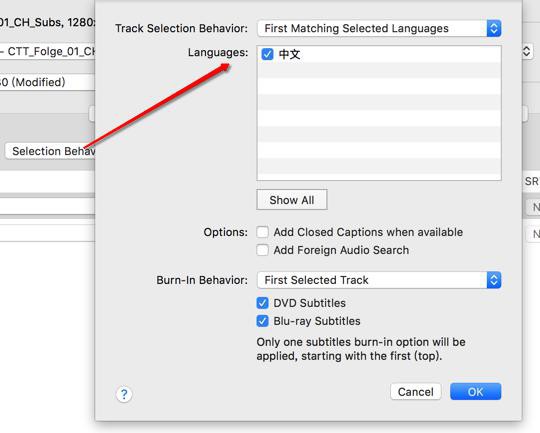Open Track Selection Behavior dropdown arrows

coord(494,28)
